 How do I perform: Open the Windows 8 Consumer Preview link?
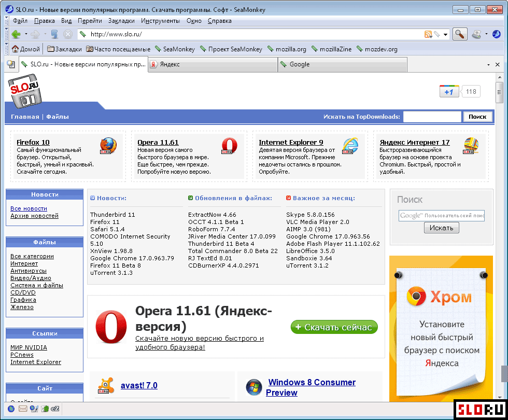coord(311,387)
